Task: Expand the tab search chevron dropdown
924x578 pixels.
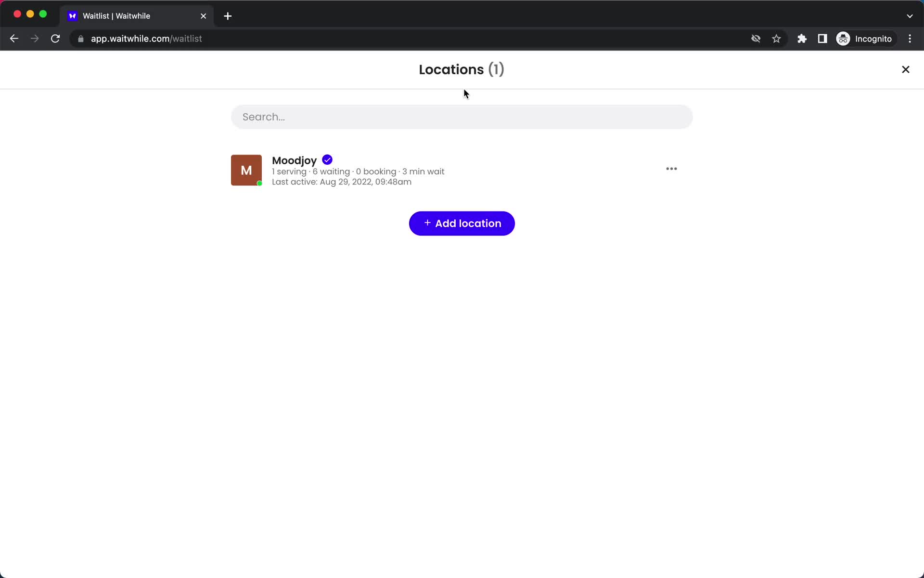Action: (910, 16)
